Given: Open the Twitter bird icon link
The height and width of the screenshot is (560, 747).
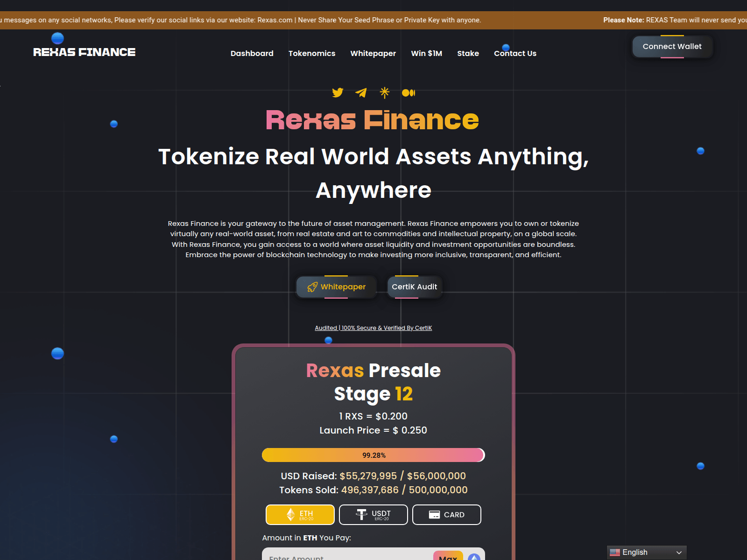Looking at the screenshot, I should pyautogui.click(x=338, y=92).
